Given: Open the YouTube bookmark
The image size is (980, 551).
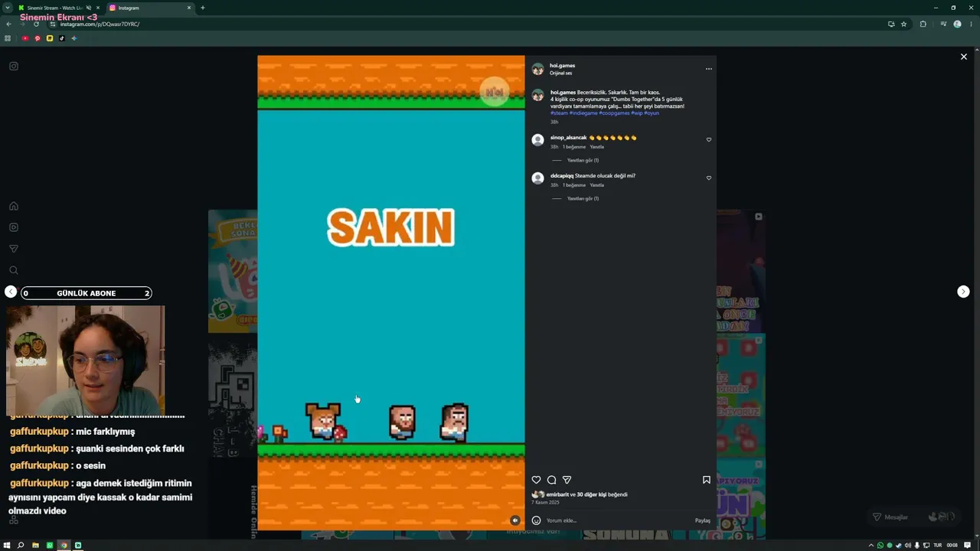Looking at the screenshot, I should click(25, 38).
